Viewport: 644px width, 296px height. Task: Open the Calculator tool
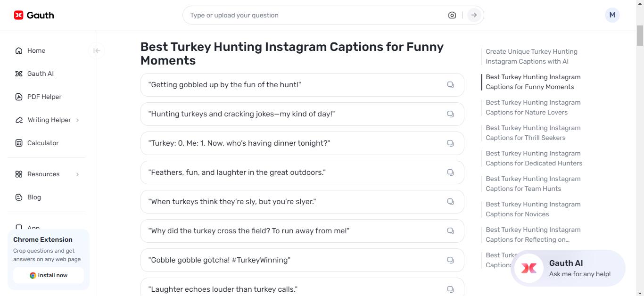click(x=43, y=143)
